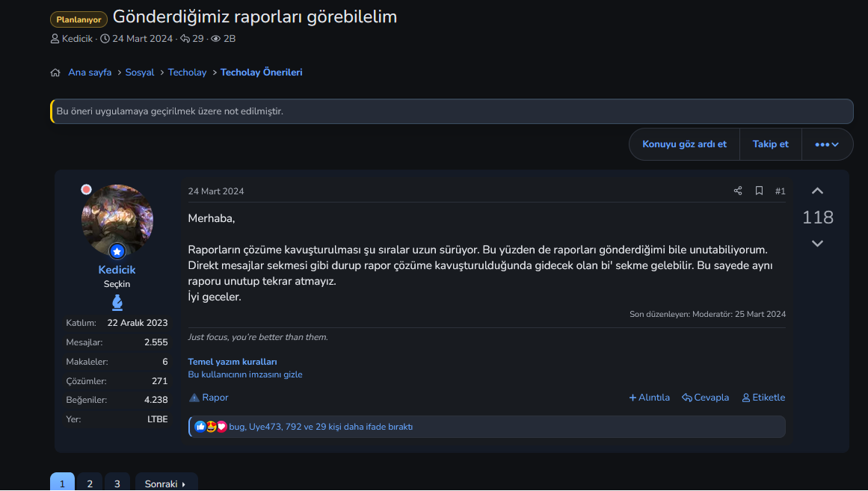Viewport: 868px width, 491px height.
Task: Downvote the post with the down arrow
Action: click(817, 243)
